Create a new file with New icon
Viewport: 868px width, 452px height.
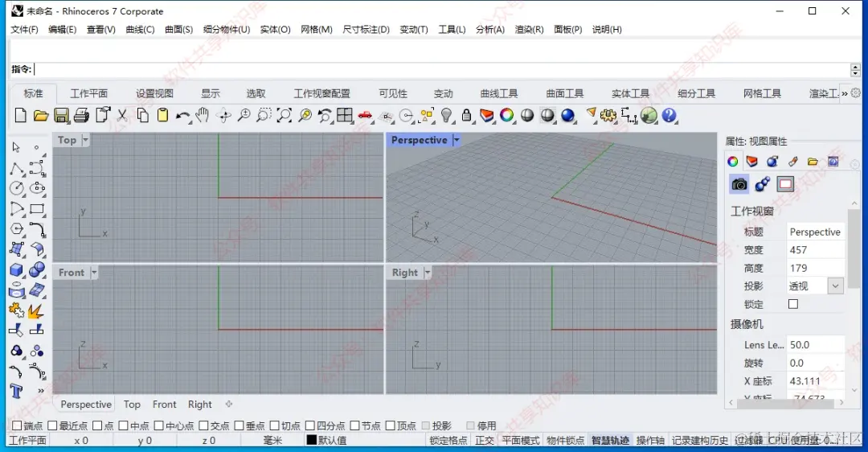pos(20,115)
